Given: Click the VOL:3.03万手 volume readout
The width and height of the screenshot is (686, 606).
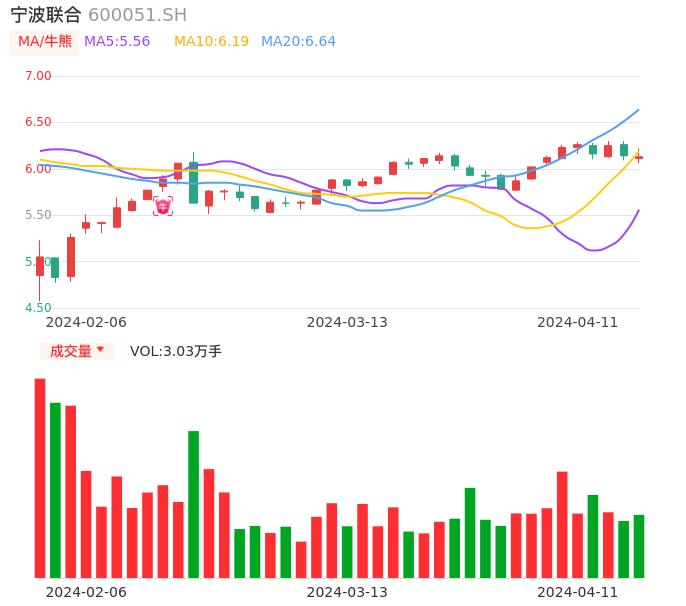Looking at the screenshot, I should [x=175, y=351].
